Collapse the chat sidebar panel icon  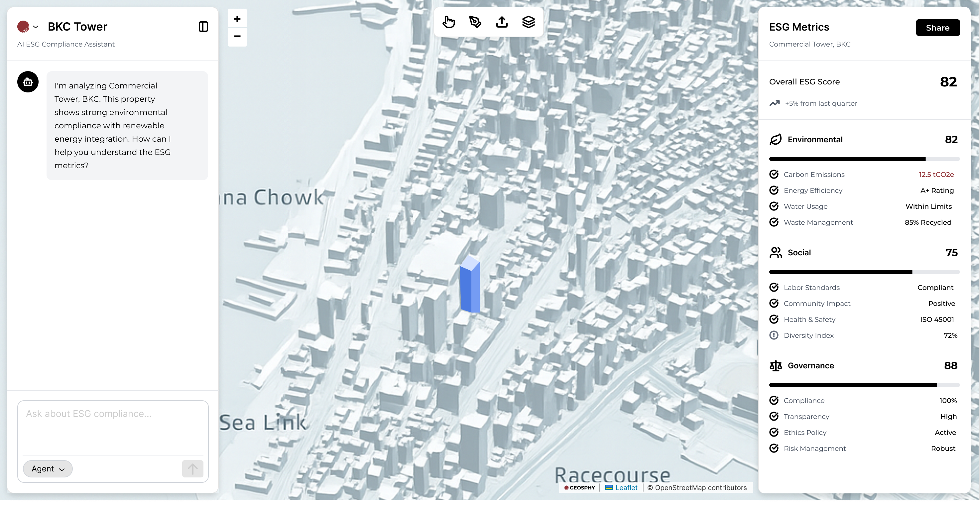[x=203, y=26]
